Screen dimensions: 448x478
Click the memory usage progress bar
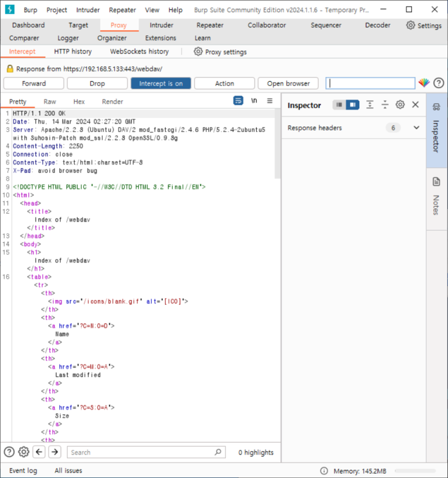click(x=415, y=470)
